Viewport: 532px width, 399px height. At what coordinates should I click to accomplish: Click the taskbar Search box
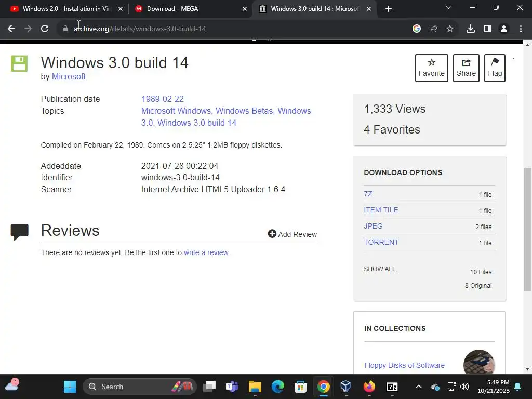point(140,387)
